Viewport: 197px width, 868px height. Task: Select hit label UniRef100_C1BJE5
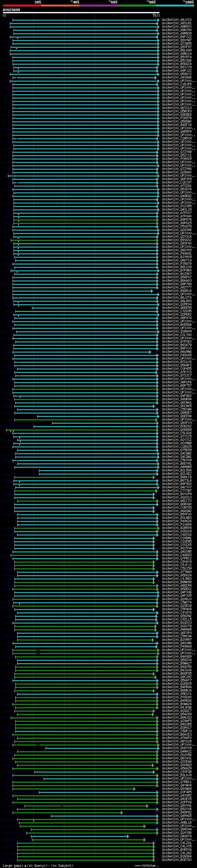pyautogui.click(x=177, y=84)
